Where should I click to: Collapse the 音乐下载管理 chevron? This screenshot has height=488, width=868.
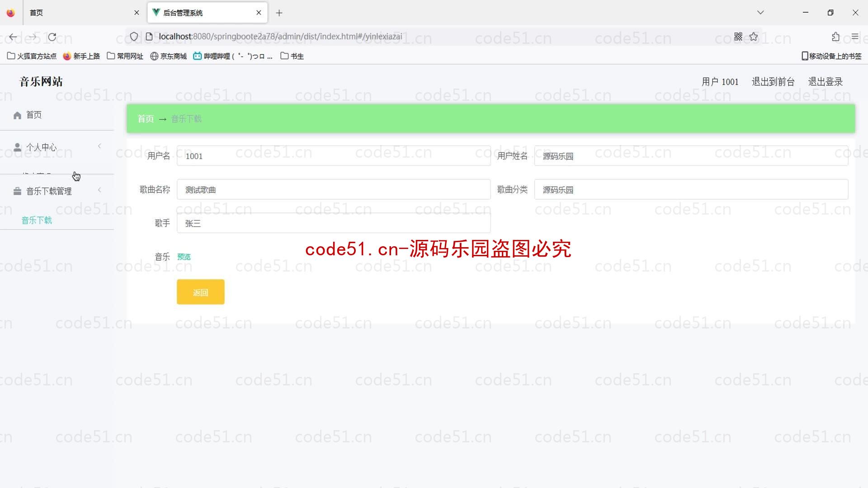point(99,190)
